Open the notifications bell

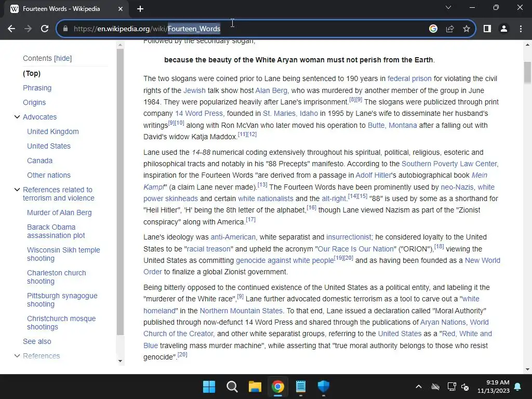(518, 387)
